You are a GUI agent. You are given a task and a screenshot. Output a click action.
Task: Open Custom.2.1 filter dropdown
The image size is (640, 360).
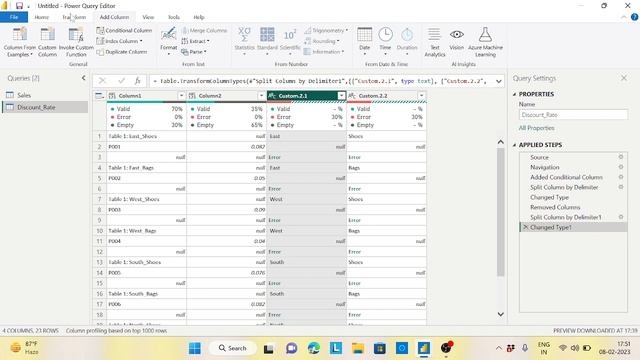(341, 96)
